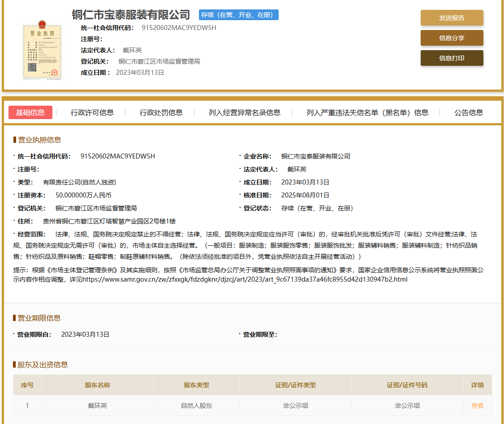Viewport: 504px width, 424px height.
Task: Click the 信息分享 button
Action: pyautogui.click(x=452, y=38)
